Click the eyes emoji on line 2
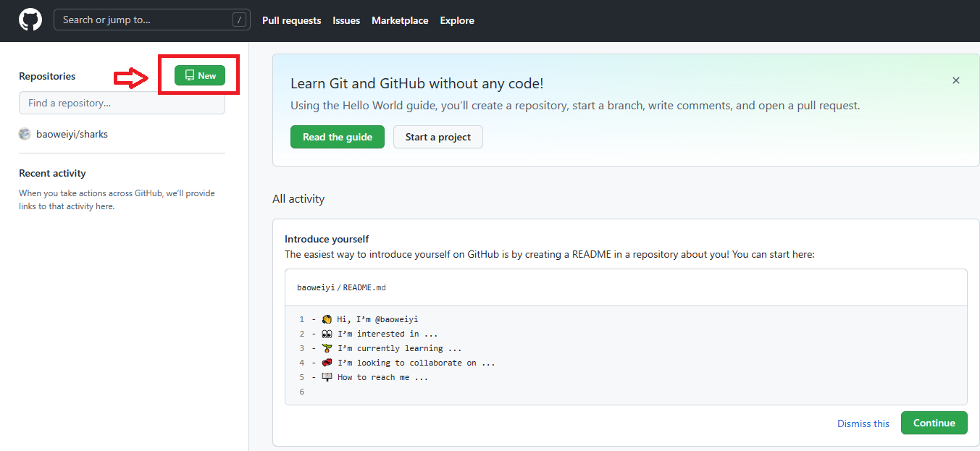 [327, 334]
